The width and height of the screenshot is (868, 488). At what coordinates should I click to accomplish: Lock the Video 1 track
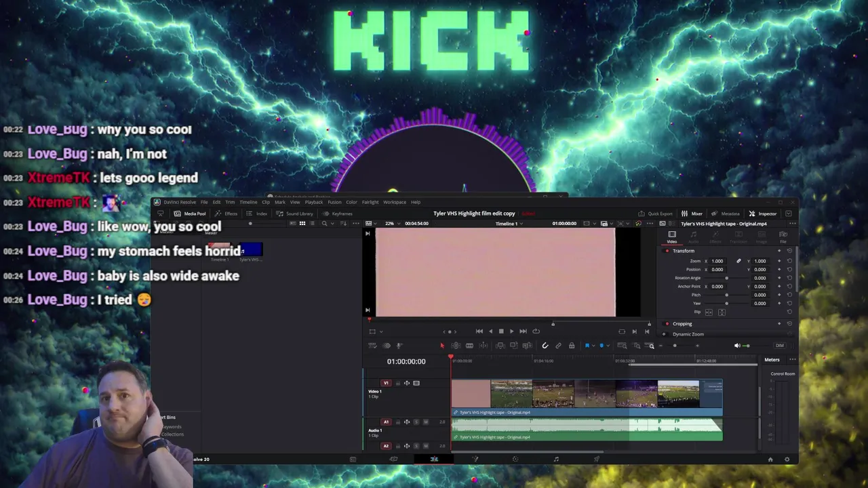click(x=397, y=383)
